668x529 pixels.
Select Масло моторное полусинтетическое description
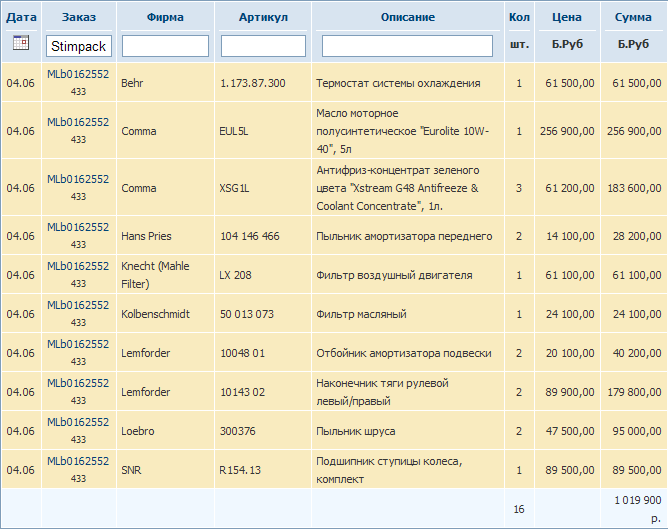coord(403,131)
